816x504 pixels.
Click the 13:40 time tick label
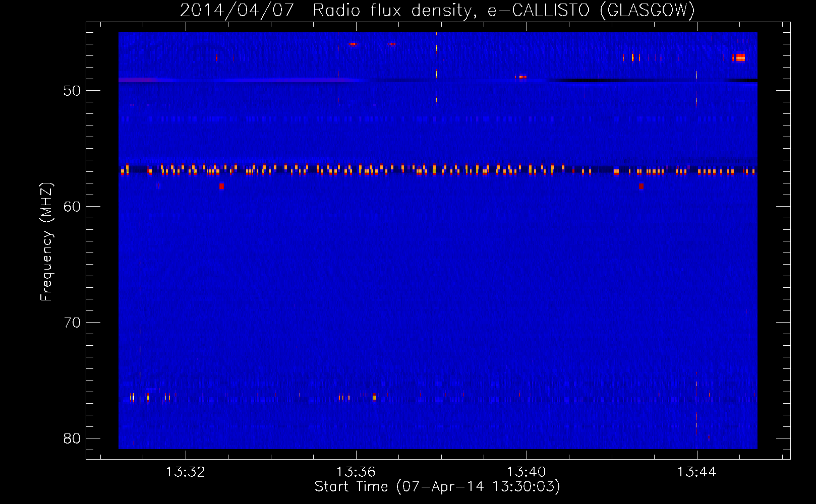(x=527, y=472)
